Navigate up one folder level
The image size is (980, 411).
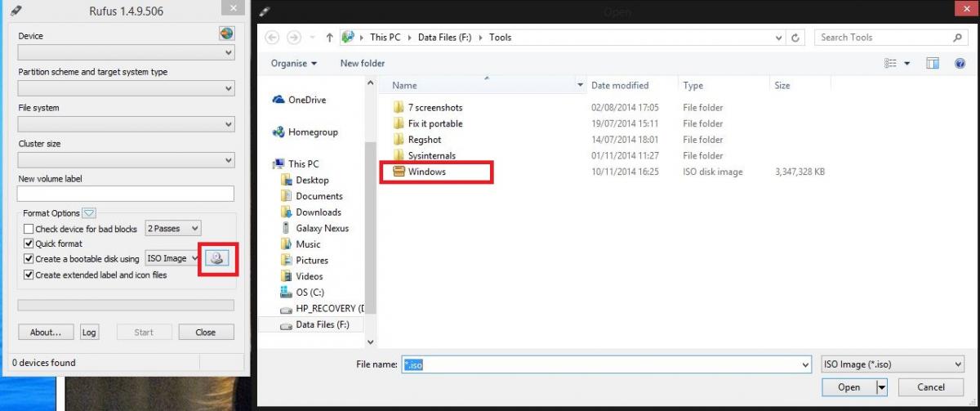click(x=329, y=38)
